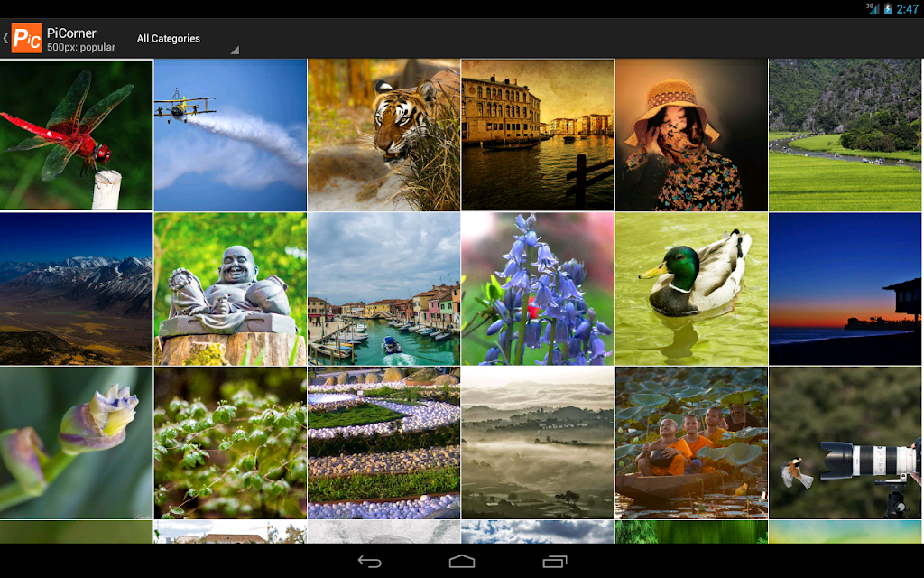Tap the Android back navigation button
Viewport: 924px width, 578px height.
tap(369, 562)
